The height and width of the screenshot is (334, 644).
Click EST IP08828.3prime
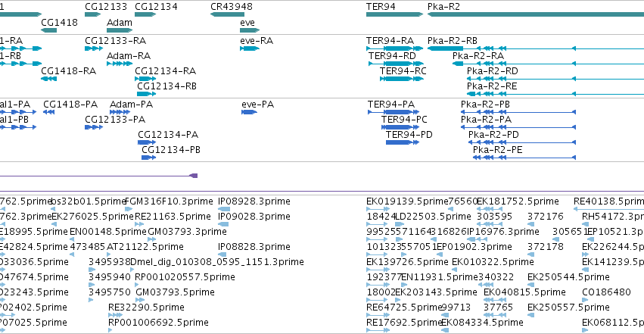[222, 254]
